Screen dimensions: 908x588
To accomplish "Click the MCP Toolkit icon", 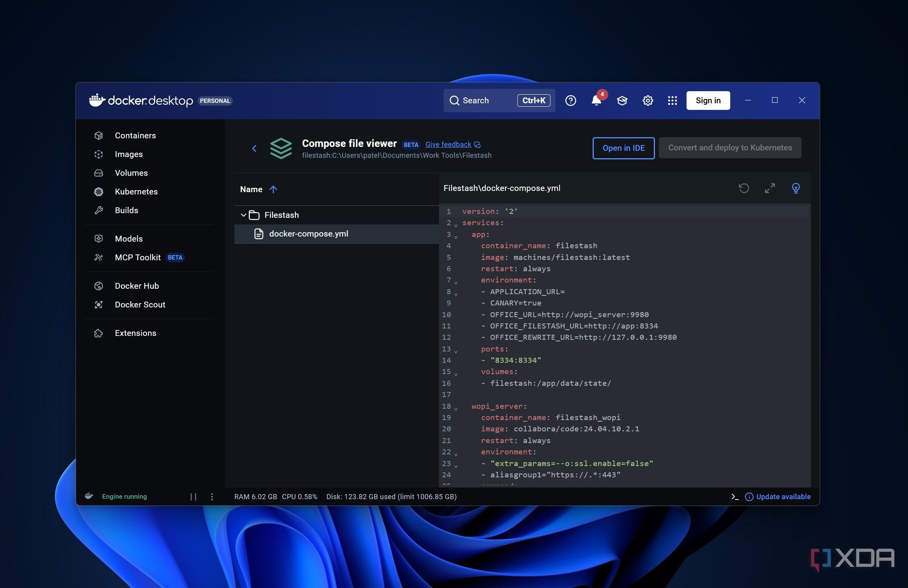I will coord(99,258).
